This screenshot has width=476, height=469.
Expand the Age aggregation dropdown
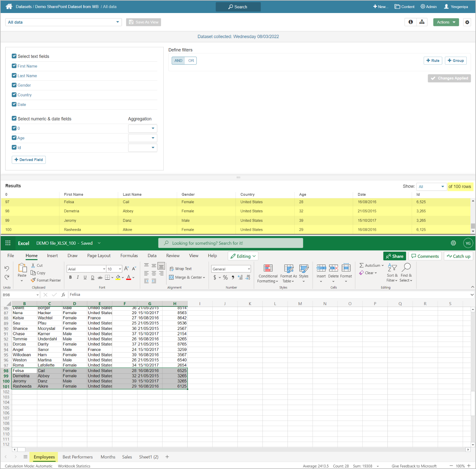coord(143,138)
